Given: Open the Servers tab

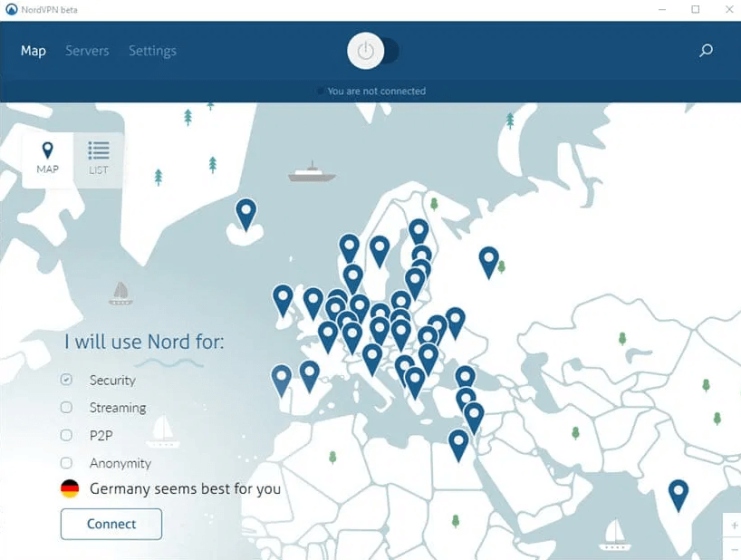Looking at the screenshot, I should point(87,51).
